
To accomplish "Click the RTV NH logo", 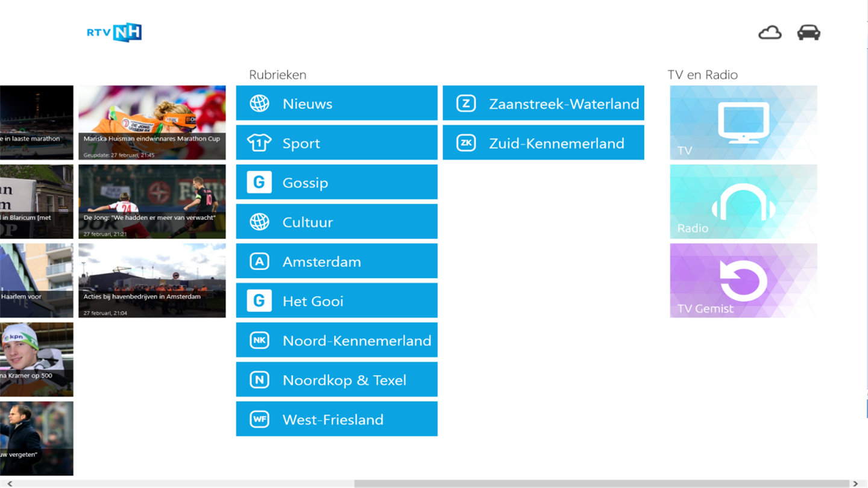I will [x=115, y=33].
